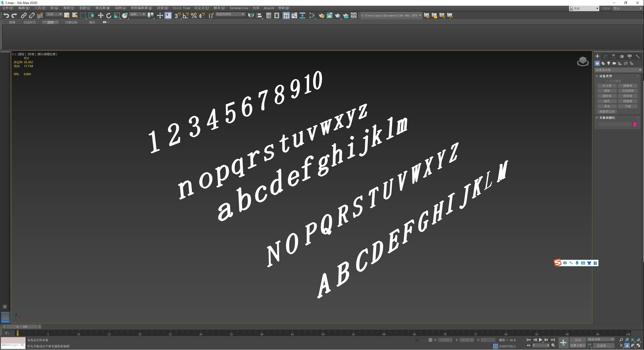Open the 标准基本体 dropdown

tap(618, 70)
